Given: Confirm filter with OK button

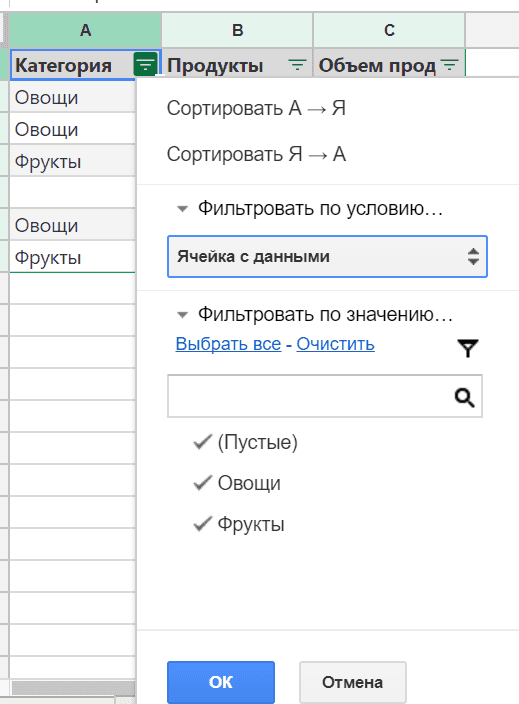Looking at the screenshot, I should (x=221, y=682).
